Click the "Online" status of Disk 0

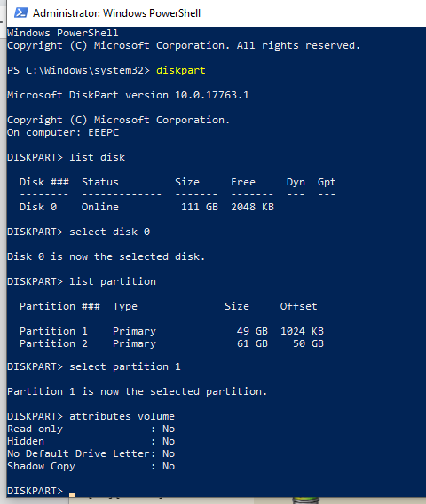point(100,207)
